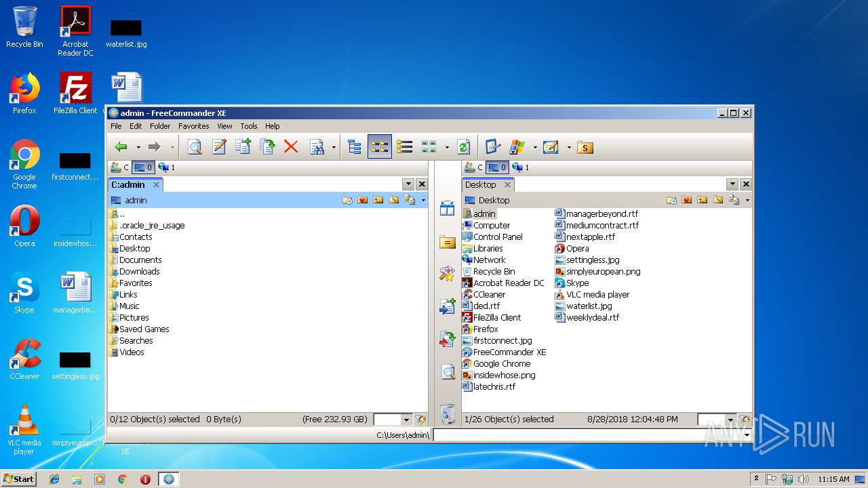Screen dimensions: 868x488
Task: Open notepad edit icon dropdown arrow
Action: (568, 147)
